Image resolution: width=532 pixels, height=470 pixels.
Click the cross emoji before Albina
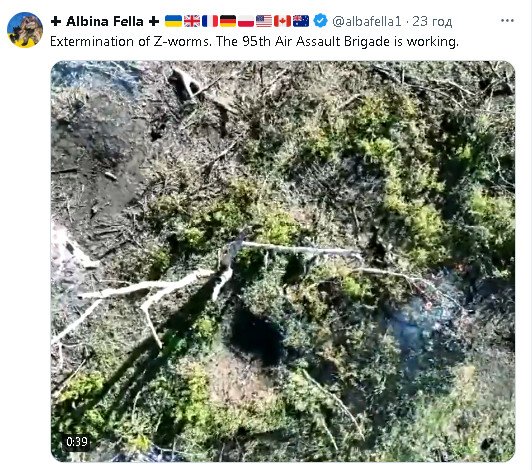click(56, 21)
